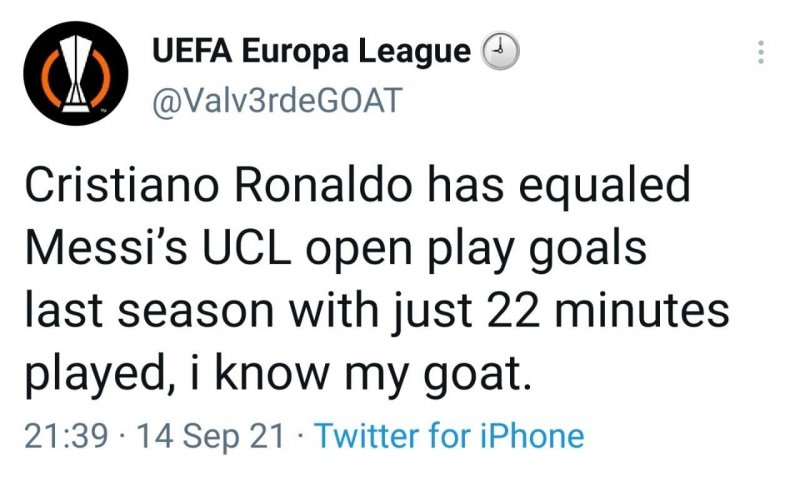The height and width of the screenshot is (477, 800).
Task: Click the "Twitter for iPhone" source link
Action: click(x=449, y=436)
